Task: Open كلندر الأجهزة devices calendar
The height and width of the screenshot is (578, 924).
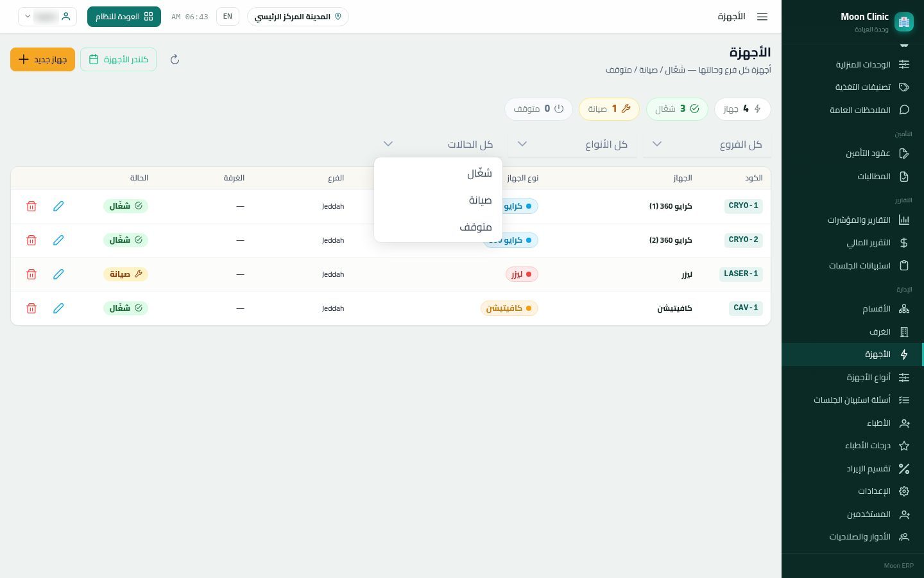Action: point(119,60)
